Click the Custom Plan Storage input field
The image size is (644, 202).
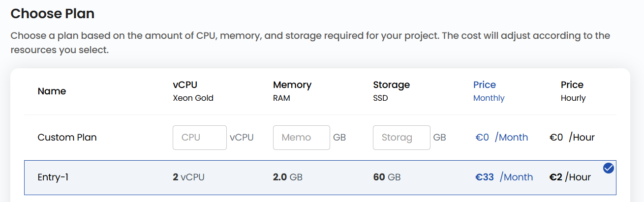pyautogui.click(x=401, y=138)
